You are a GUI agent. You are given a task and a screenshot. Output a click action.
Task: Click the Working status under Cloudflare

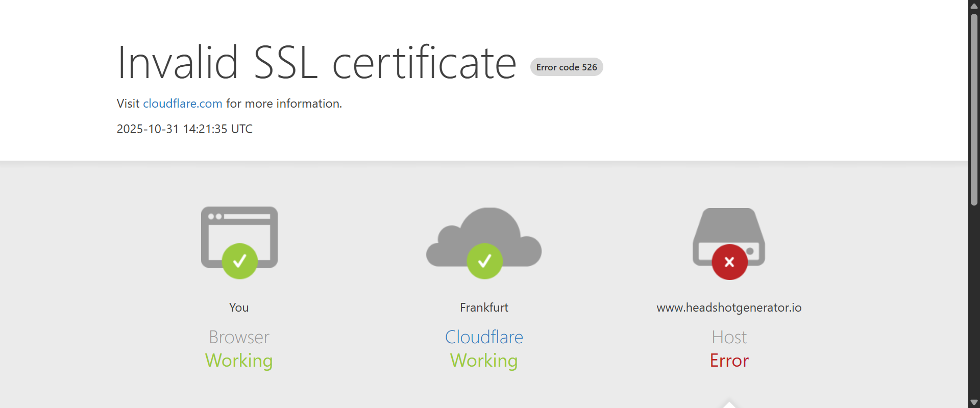pos(484,361)
